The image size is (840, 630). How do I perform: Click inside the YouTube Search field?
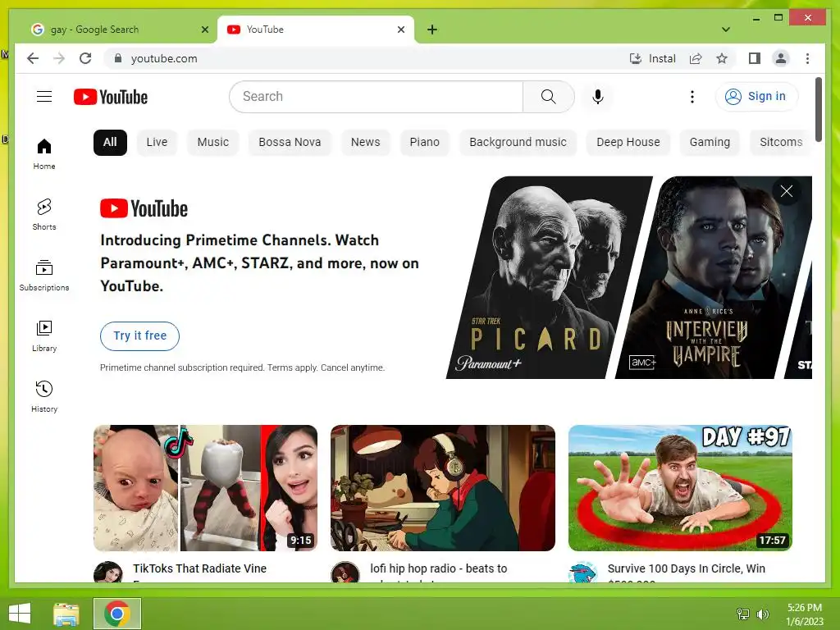[376, 97]
